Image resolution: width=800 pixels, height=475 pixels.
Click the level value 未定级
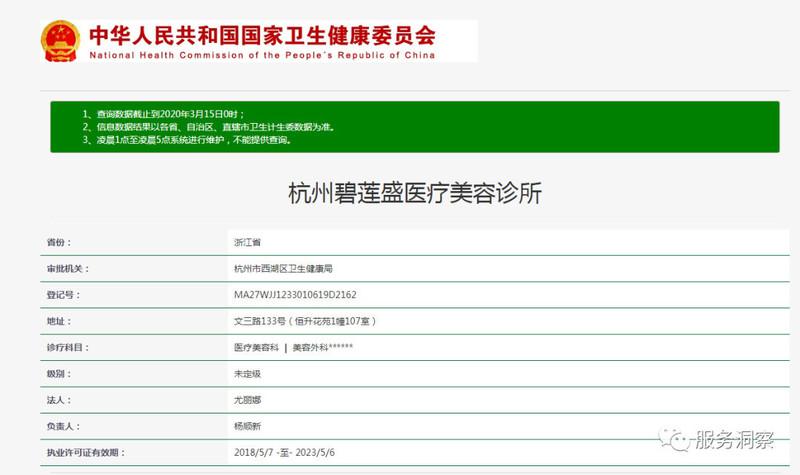point(246,373)
